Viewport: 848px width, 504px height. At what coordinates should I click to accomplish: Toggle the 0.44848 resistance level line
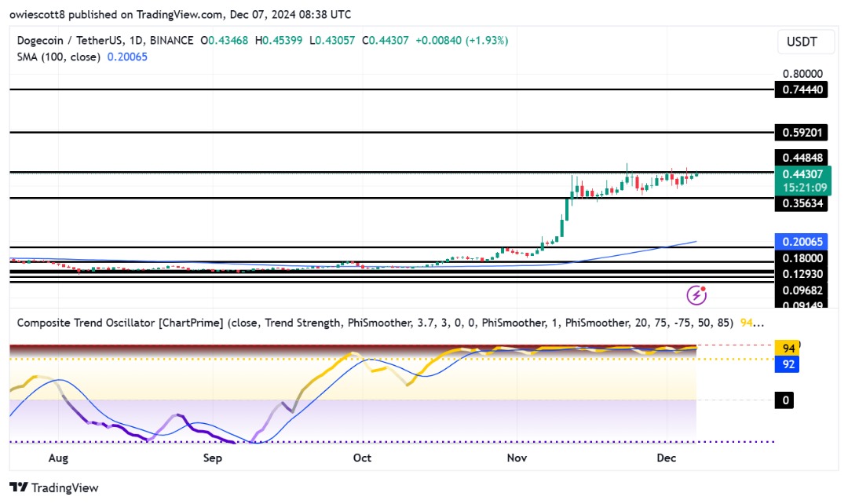pyautogui.click(x=802, y=155)
